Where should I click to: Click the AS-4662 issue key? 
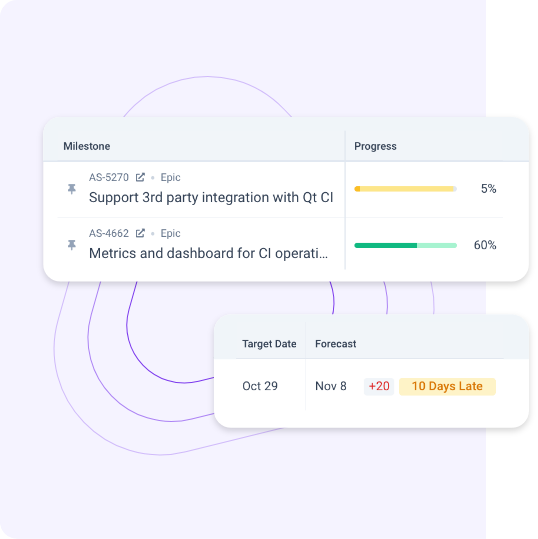tap(109, 233)
